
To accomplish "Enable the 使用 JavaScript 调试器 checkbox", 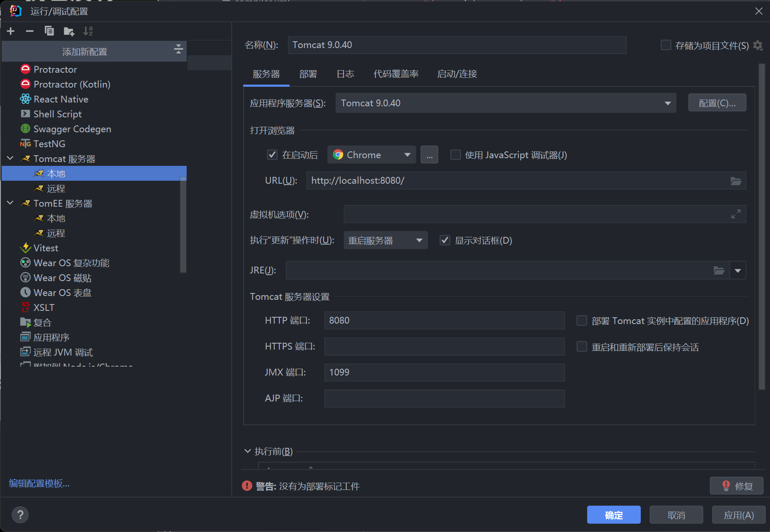I will click(455, 155).
